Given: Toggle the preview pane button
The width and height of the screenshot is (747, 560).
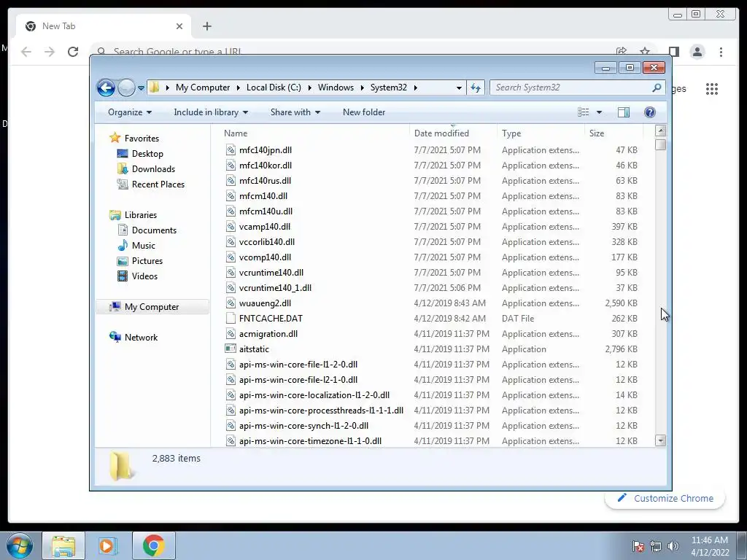Looking at the screenshot, I should [x=623, y=112].
